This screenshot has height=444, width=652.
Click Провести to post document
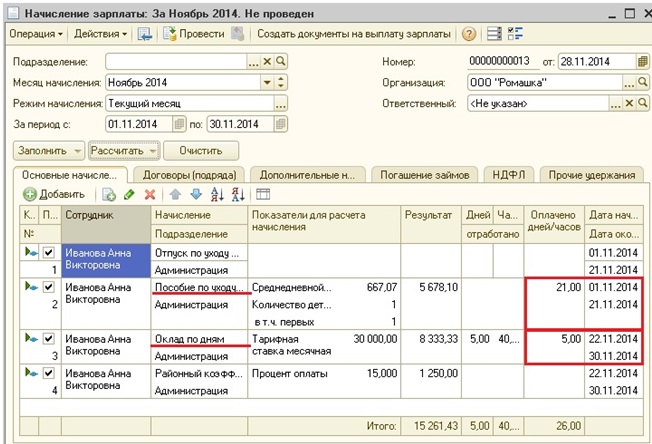point(194,34)
